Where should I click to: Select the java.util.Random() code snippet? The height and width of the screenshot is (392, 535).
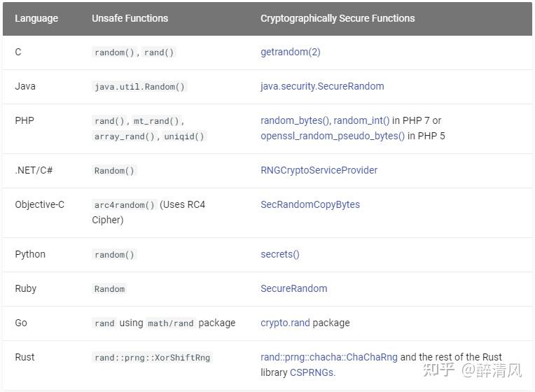139,87
